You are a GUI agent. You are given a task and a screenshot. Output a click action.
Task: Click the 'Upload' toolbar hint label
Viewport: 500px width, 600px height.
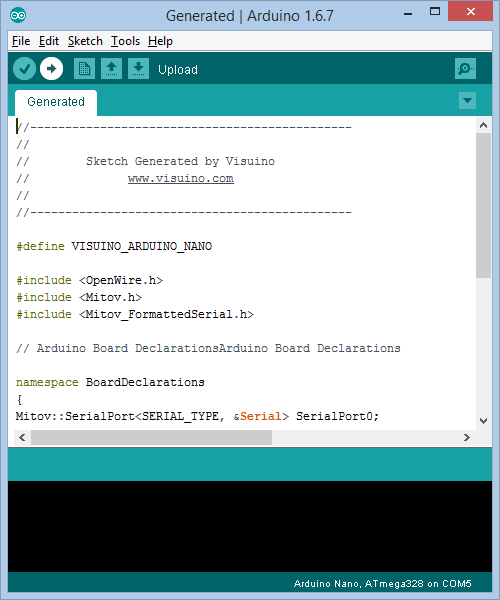click(178, 70)
